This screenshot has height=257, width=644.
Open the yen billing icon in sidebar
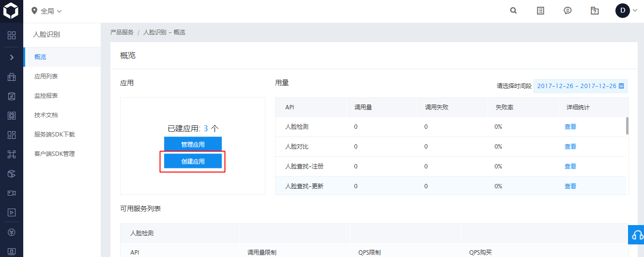point(12,232)
